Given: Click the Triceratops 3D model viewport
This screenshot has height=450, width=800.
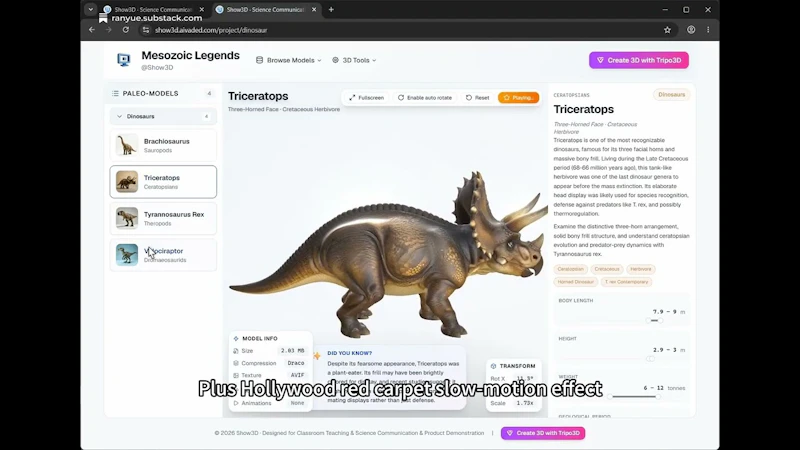Looking at the screenshot, I should [385, 250].
